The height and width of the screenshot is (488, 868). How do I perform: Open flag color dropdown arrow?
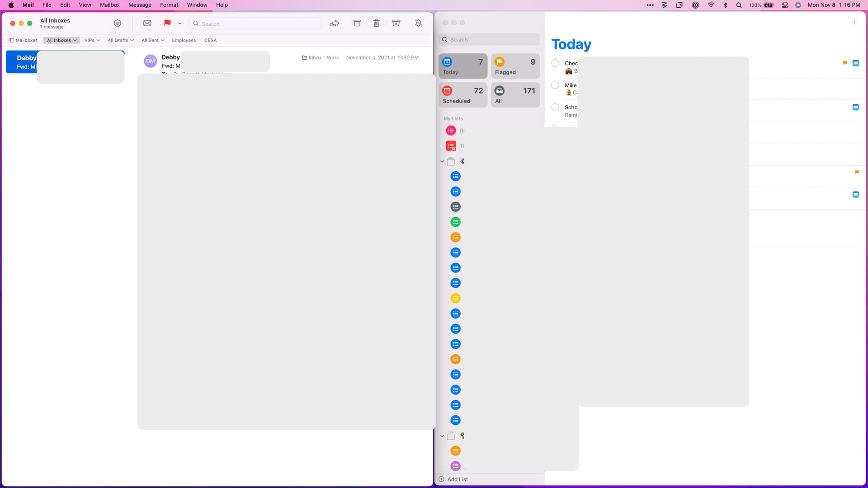pyautogui.click(x=180, y=23)
